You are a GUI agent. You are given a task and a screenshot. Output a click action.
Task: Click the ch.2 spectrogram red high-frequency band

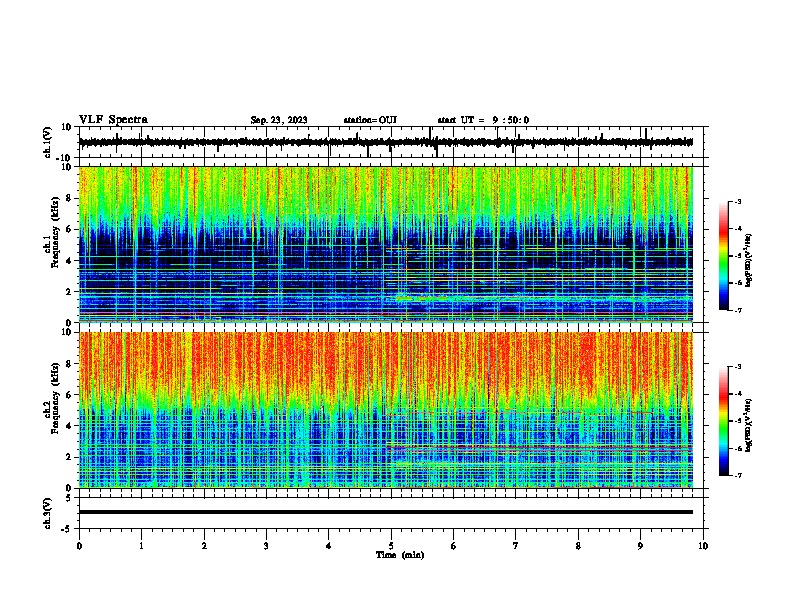pos(386,361)
